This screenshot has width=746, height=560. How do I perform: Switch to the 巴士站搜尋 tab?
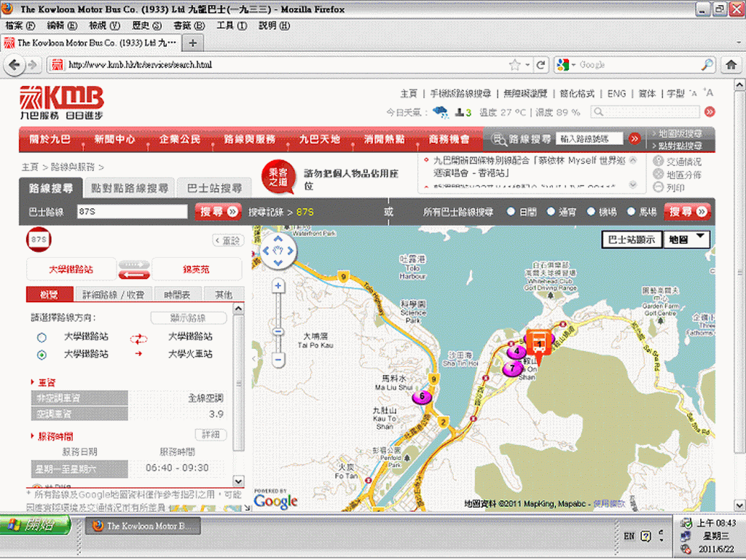(x=214, y=189)
